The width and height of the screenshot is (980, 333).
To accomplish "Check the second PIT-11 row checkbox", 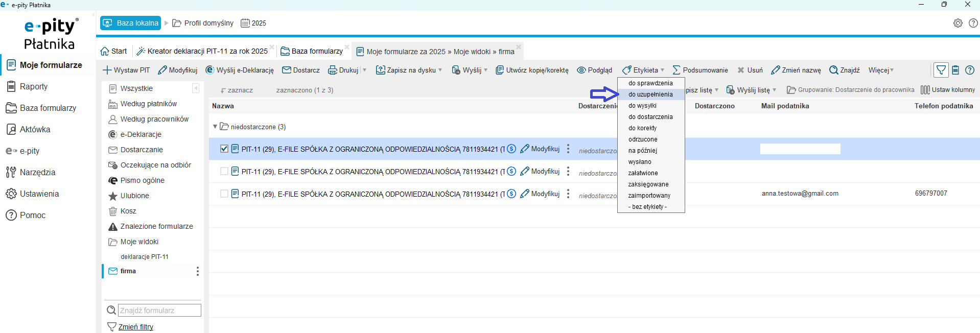I will click(x=224, y=172).
